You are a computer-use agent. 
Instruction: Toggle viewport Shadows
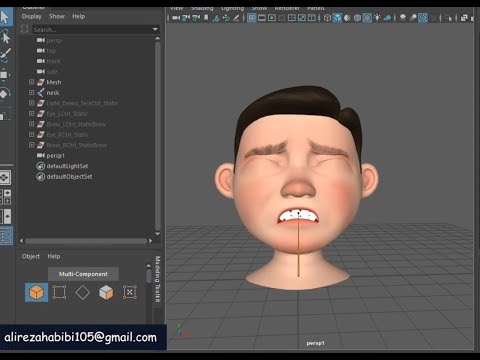click(x=387, y=18)
